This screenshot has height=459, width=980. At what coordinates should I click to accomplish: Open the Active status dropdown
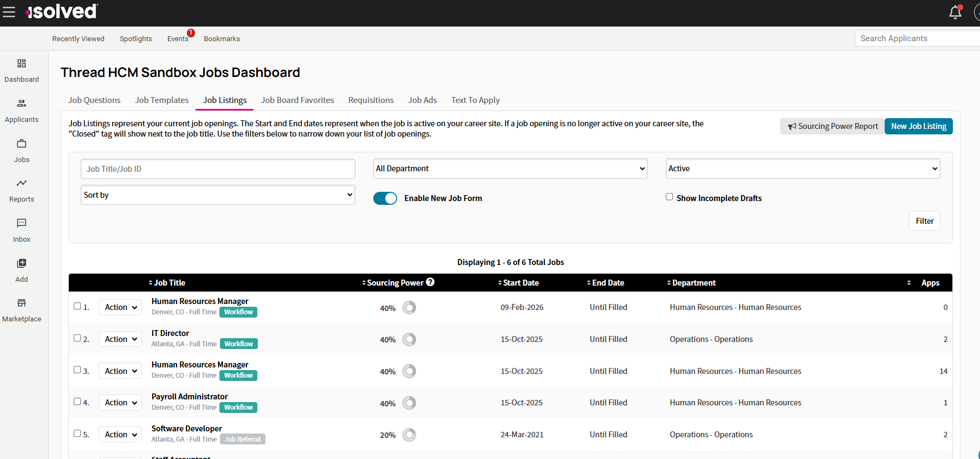[x=803, y=169]
